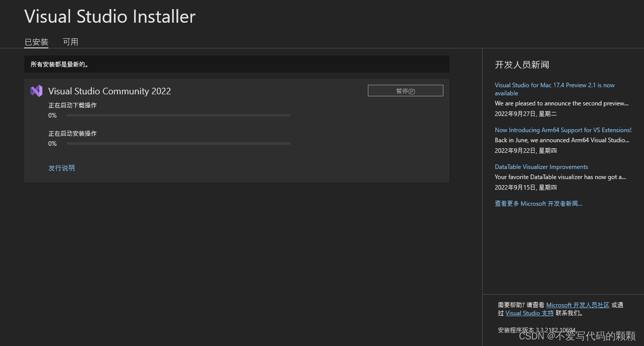Click the Visual Studio Community 2022 product title

point(109,91)
